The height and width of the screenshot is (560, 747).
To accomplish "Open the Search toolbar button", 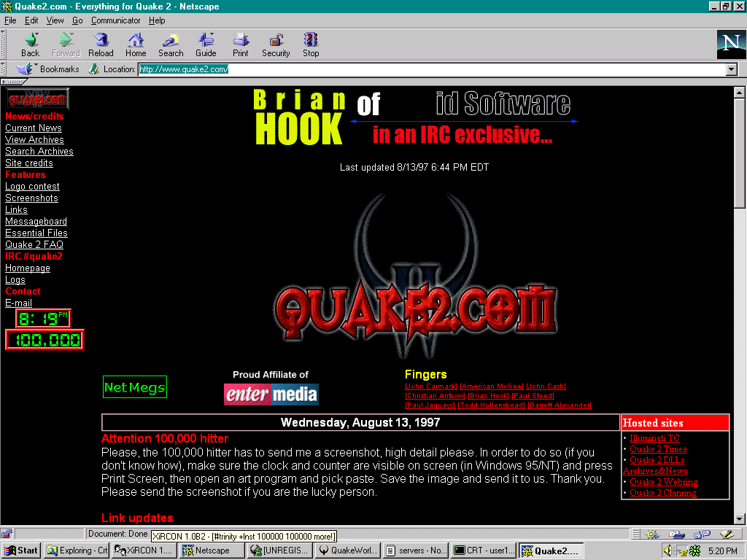I will [x=171, y=44].
